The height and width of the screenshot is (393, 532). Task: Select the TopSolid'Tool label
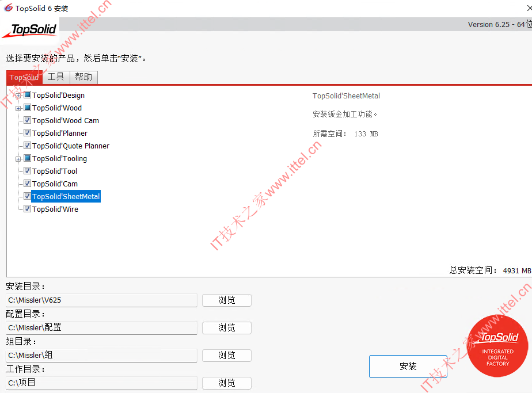coord(55,171)
